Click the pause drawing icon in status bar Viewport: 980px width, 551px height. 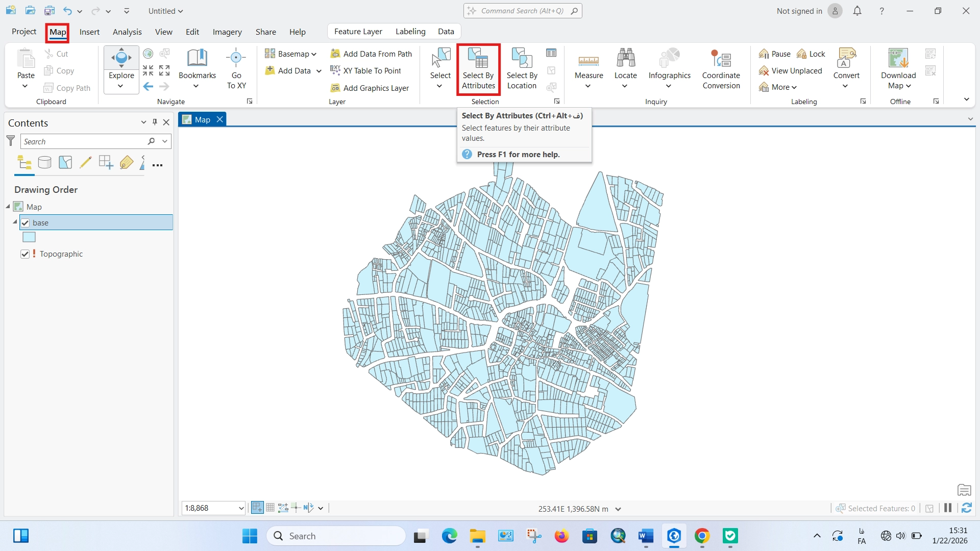tap(948, 508)
